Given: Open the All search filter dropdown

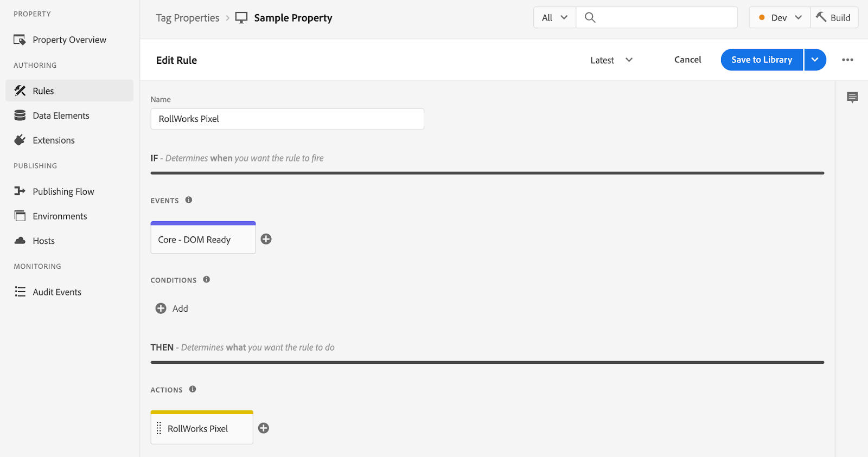Looking at the screenshot, I should click(x=554, y=17).
